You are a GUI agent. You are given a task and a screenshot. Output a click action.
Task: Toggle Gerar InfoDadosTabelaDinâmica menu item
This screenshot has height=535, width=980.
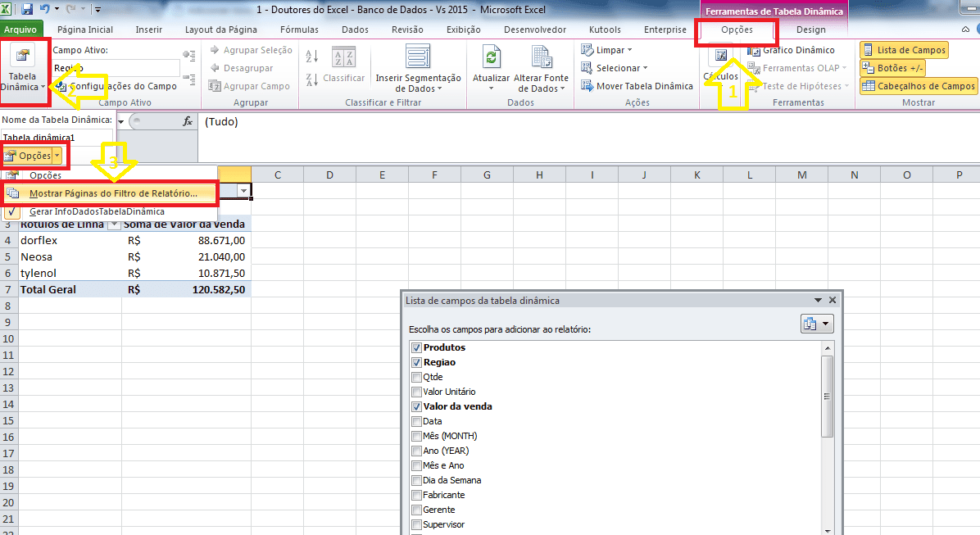click(x=110, y=212)
